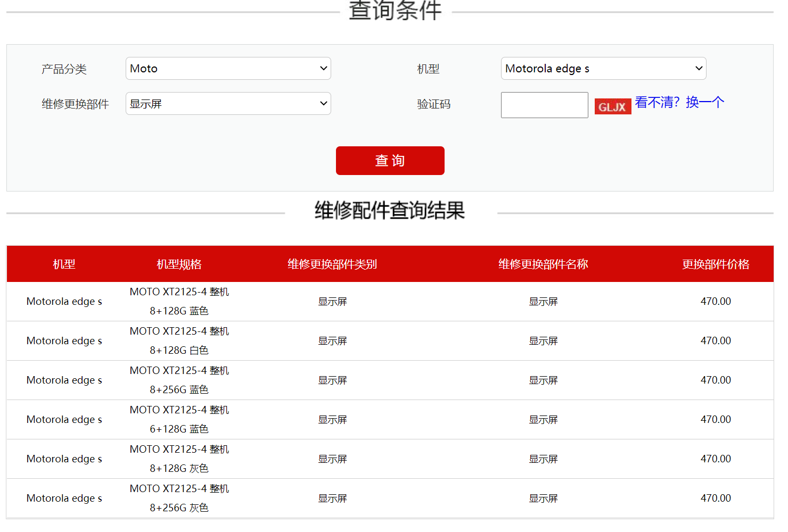This screenshot has height=532, width=788.
Task: Click 显示屏 category cell in the 8+128G 白色 row
Action: coord(332,341)
